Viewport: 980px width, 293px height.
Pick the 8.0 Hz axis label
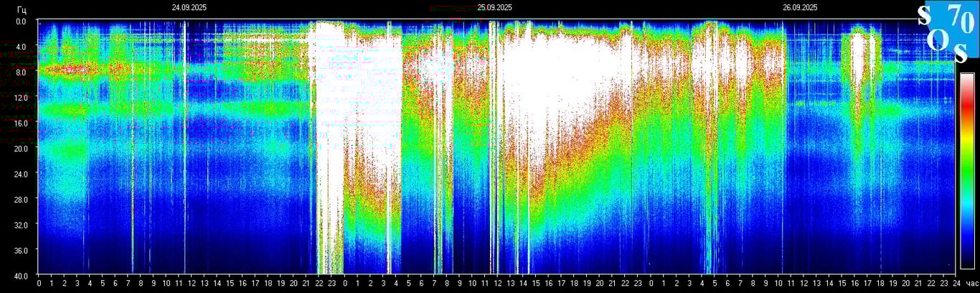pyautogui.click(x=22, y=72)
